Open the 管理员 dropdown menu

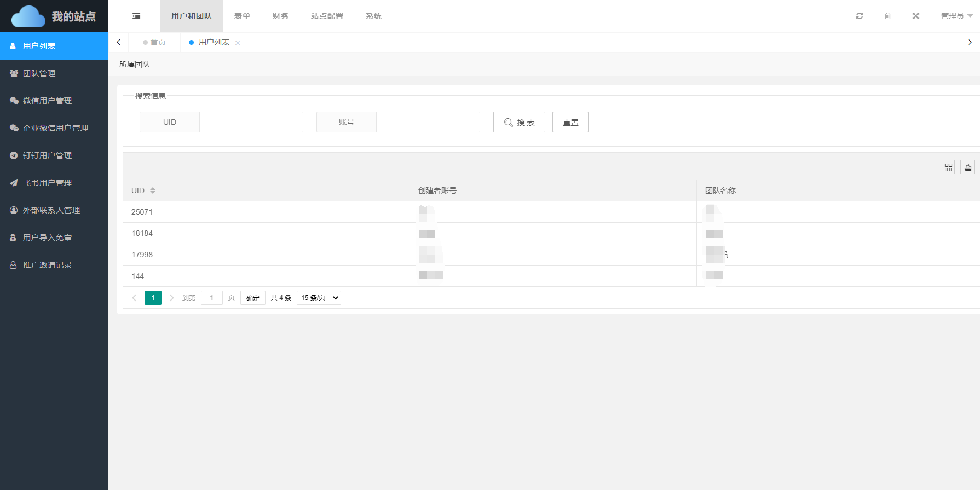[956, 16]
